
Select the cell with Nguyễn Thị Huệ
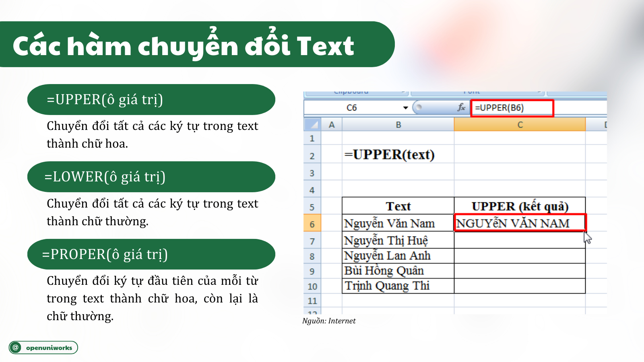398,241
